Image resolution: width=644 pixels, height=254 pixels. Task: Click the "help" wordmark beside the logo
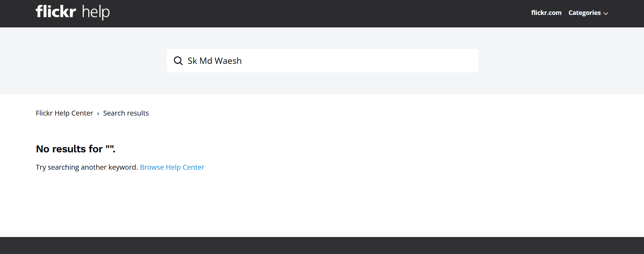[96, 12]
